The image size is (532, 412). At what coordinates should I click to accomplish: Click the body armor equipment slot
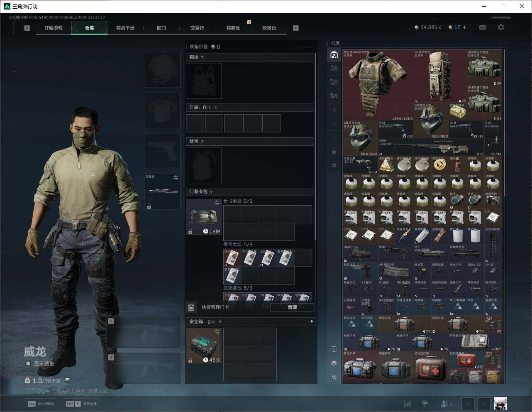162,110
